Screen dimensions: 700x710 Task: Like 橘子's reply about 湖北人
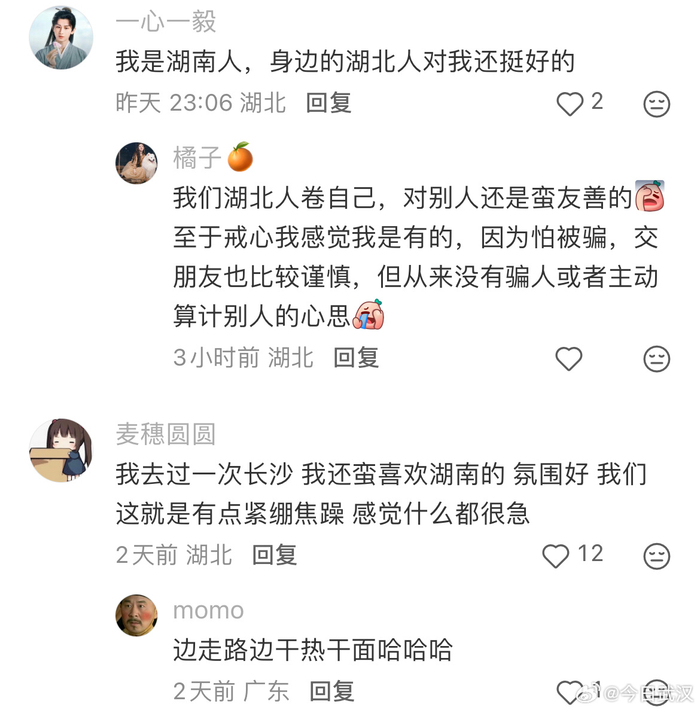(569, 358)
